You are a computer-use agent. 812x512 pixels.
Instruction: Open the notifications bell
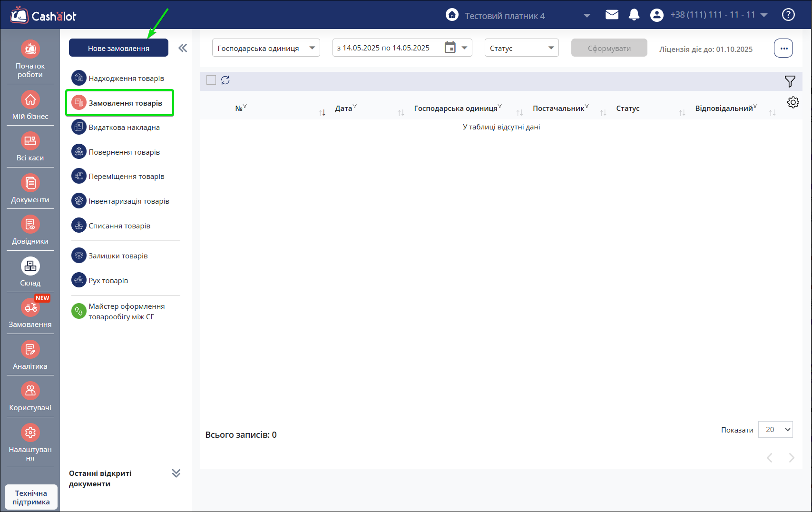634,15
